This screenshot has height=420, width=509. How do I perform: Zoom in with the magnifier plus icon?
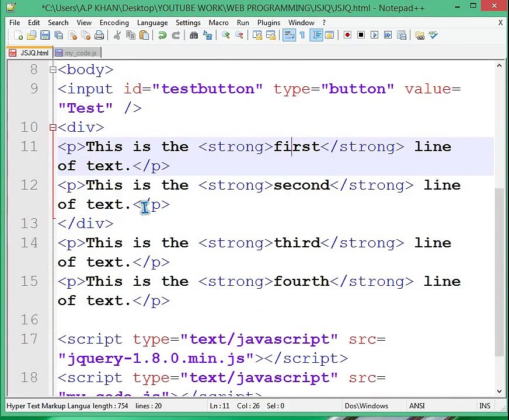(x=225, y=35)
